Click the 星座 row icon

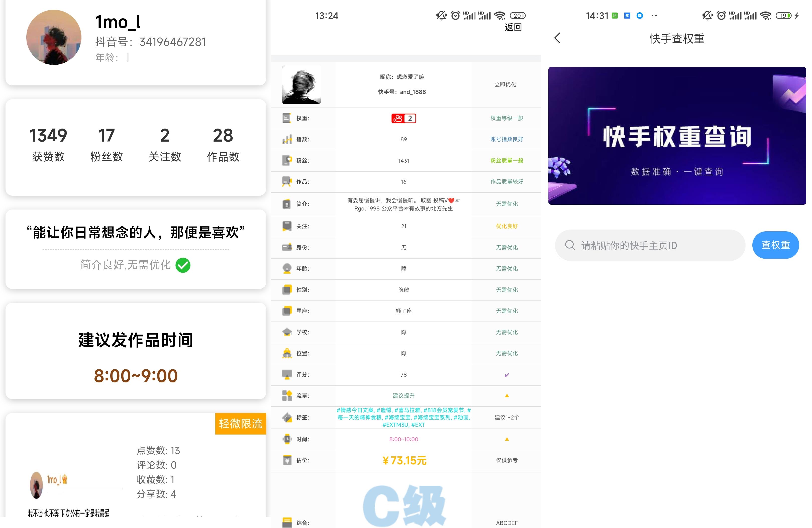coord(287,311)
